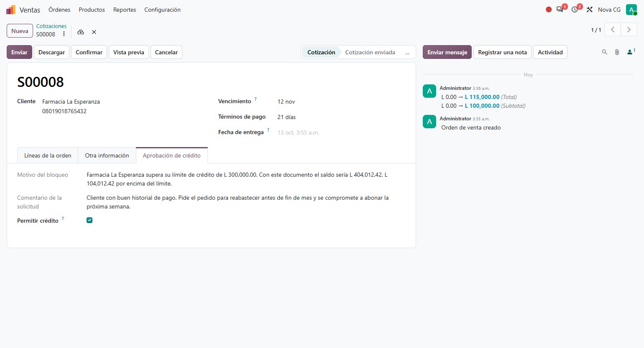Go to next record arrow
644x348 pixels.
629,30
